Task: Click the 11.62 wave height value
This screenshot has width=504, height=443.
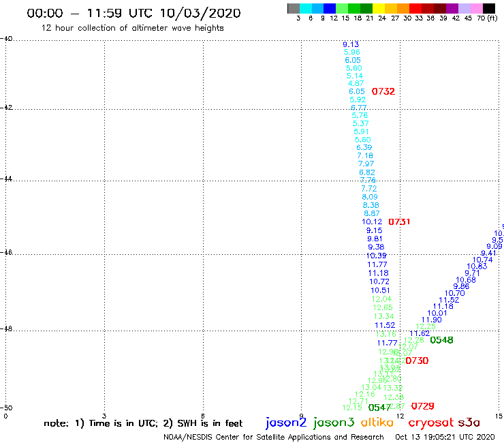Action: [420, 333]
